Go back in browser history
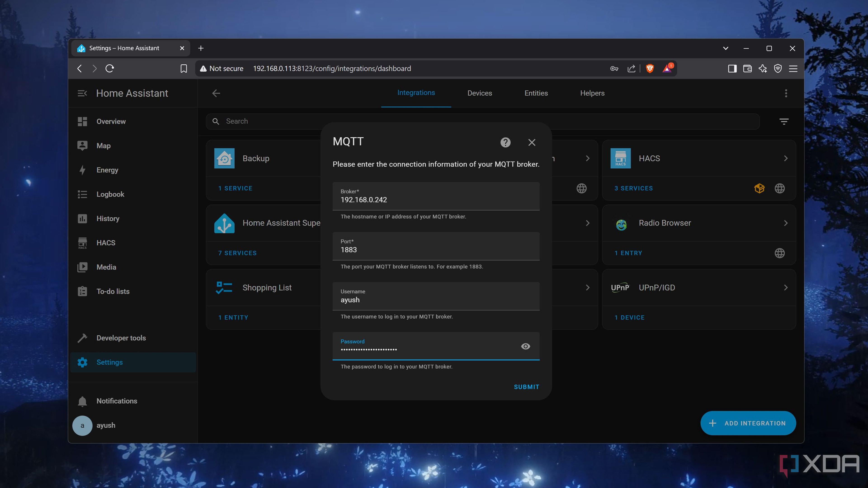868x488 pixels. click(80, 69)
